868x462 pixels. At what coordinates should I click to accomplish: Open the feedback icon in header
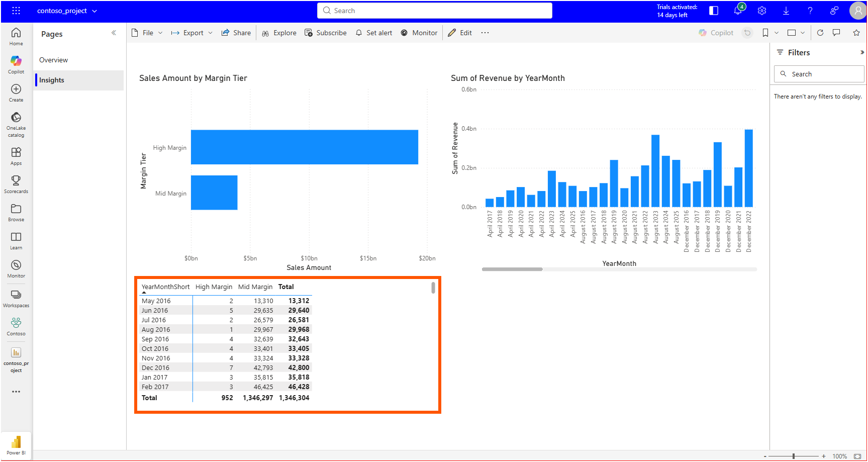834,11
